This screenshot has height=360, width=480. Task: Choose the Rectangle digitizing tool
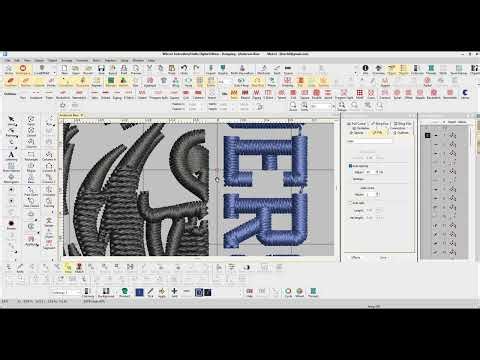[31, 156]
